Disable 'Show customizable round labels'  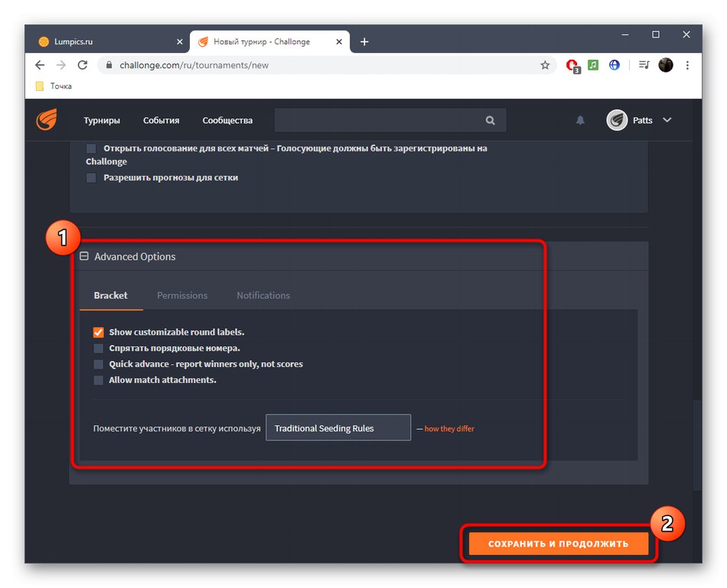pyautogui.click(x=98, y=332)
